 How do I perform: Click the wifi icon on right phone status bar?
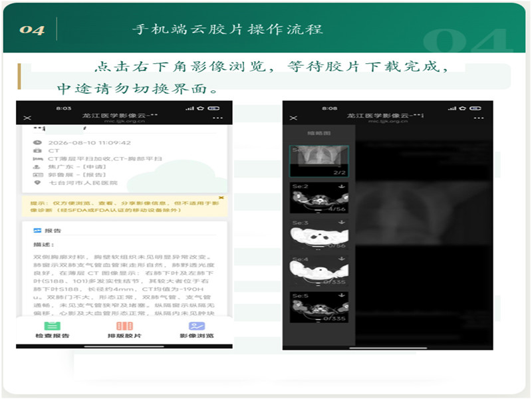click(462, 108)
